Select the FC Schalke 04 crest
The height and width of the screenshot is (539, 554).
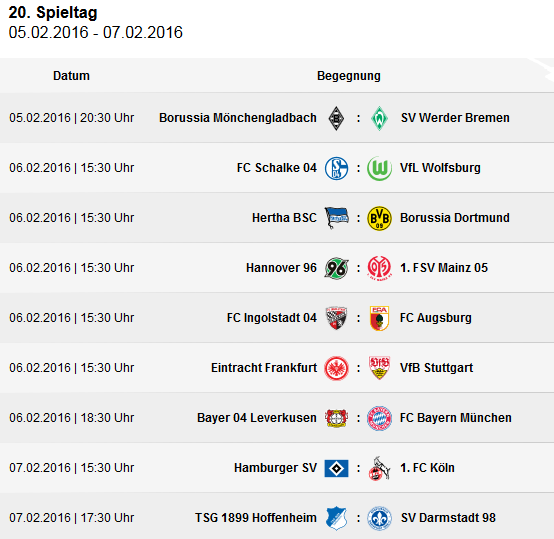336,168
